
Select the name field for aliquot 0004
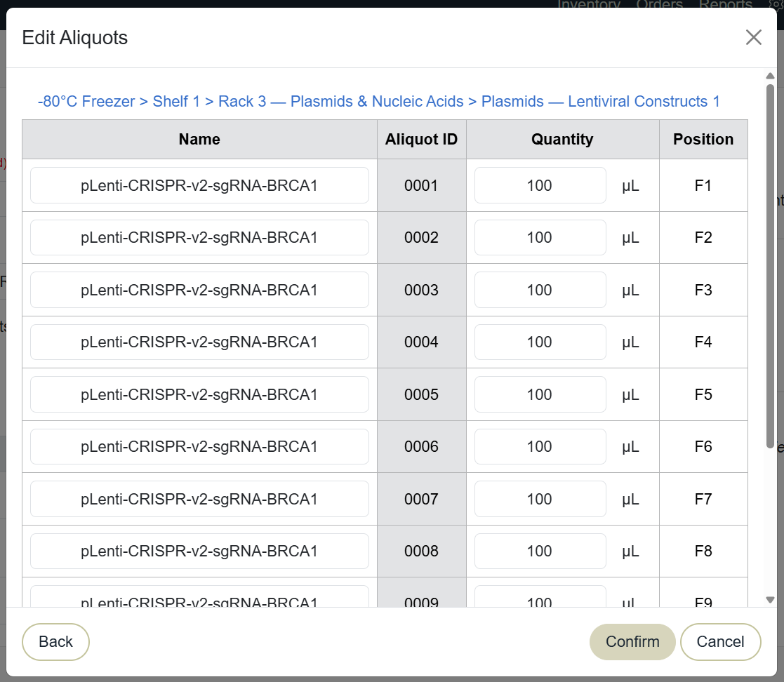pos(199,342)
